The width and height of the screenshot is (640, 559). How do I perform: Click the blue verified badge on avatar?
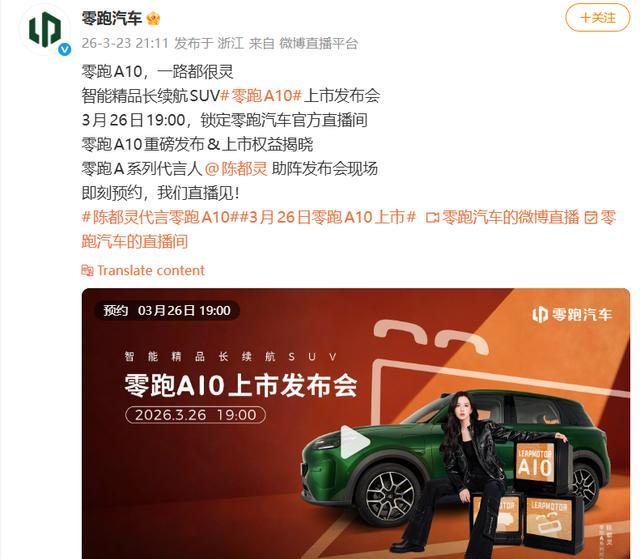[x=64, y=49]
